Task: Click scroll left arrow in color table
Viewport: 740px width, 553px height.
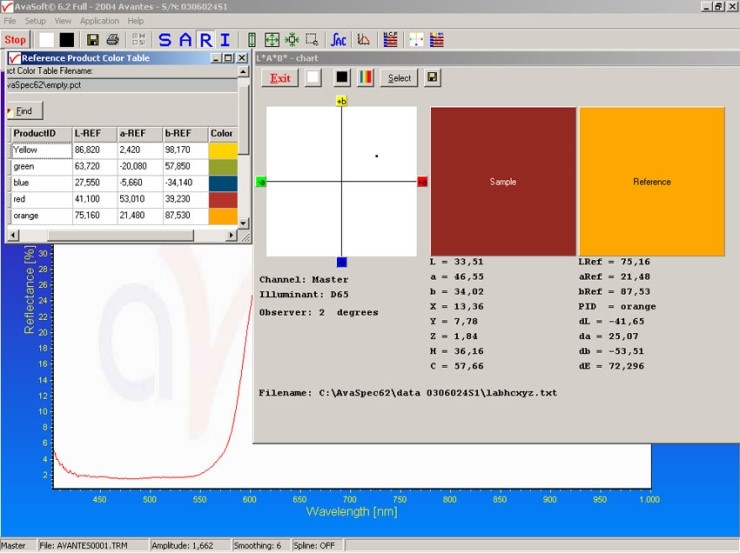Action: [x=13, y=235]
